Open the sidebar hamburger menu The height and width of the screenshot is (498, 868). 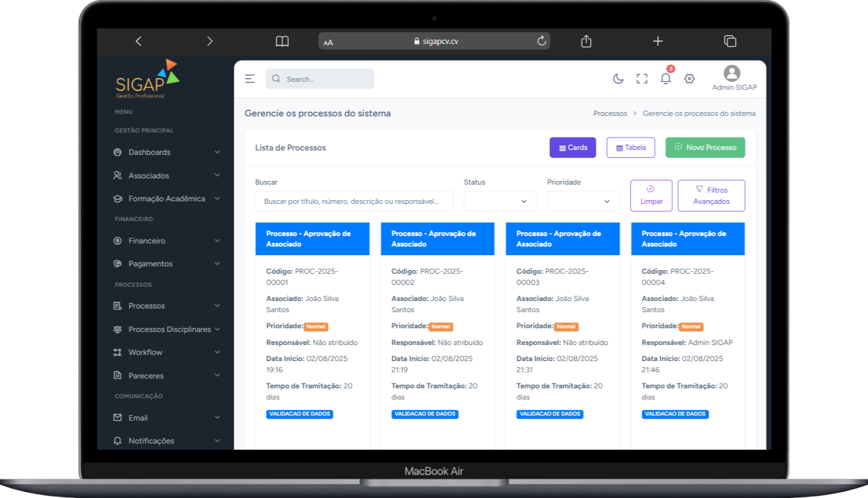tap(250, 79)
